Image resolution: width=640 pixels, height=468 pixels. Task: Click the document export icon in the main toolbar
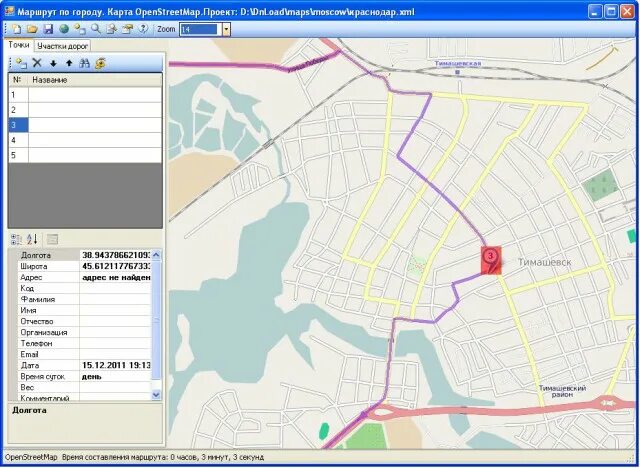(111, 29)
